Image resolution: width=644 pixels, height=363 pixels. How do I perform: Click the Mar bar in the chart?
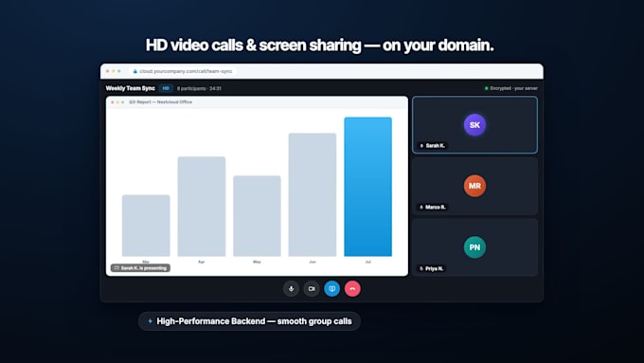tap(146, 226)
